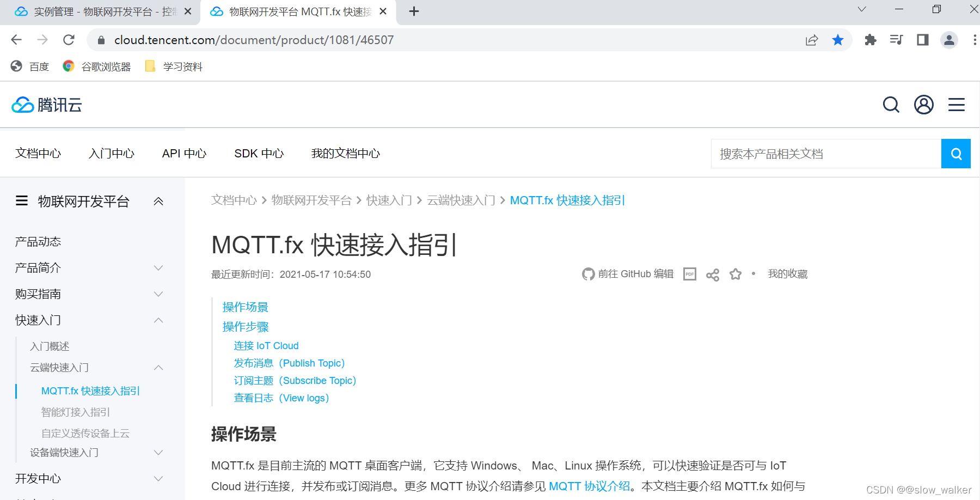Open 我的收藏 link
The width and height of the screenshot is (980, 500).
coord(788,274)
